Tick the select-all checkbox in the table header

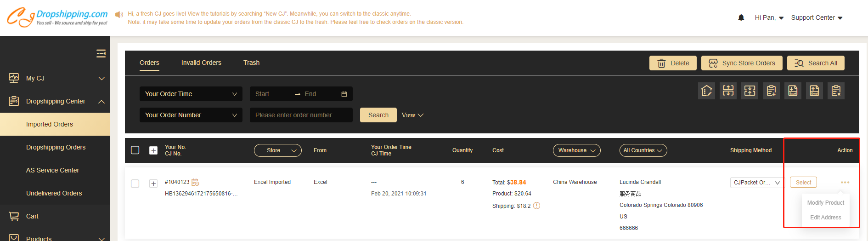pos(135,150)
